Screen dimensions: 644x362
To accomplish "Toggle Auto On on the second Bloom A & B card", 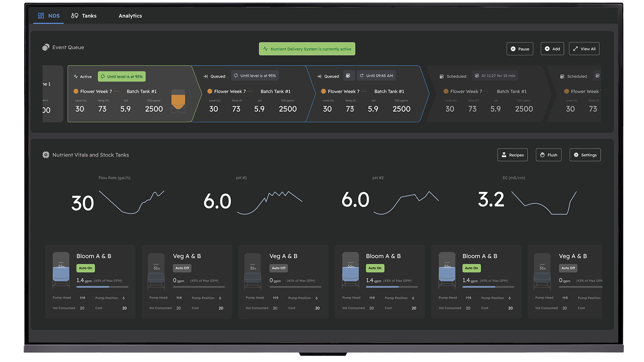I will pos(375,268).
